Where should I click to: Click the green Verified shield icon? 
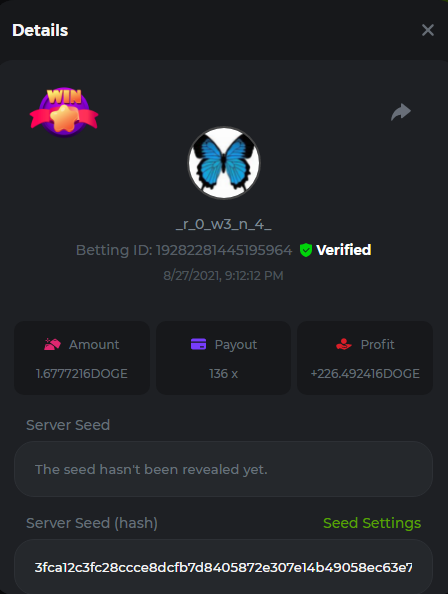306,250
